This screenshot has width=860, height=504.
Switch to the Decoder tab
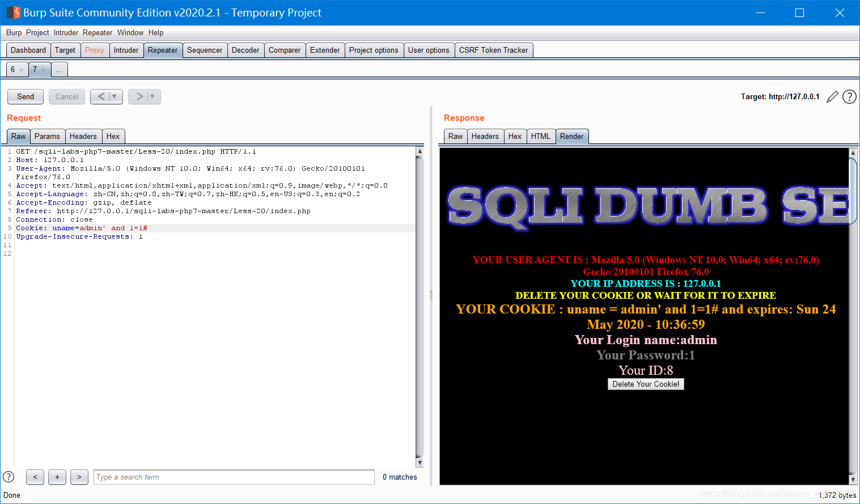point(245,50)
